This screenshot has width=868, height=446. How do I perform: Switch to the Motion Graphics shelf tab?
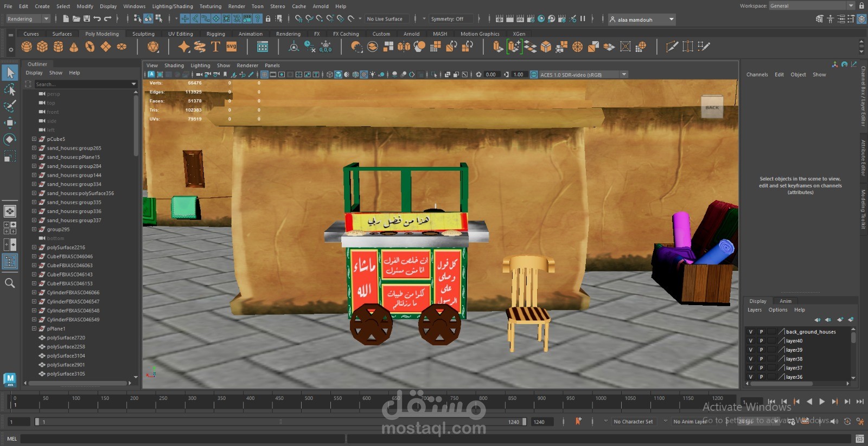click(x=480, y=34)
